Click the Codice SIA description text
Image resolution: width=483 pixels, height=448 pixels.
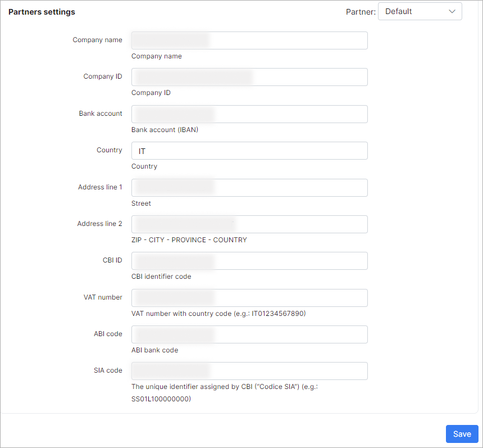pyautogui.click(x=225, y=393)
